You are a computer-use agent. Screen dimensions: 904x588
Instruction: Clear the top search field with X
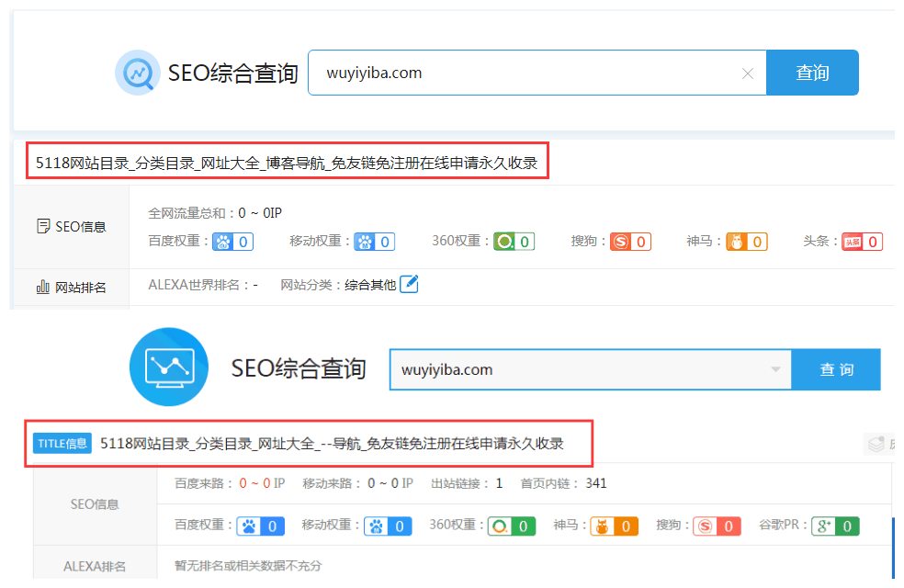(x=748, y=73)
